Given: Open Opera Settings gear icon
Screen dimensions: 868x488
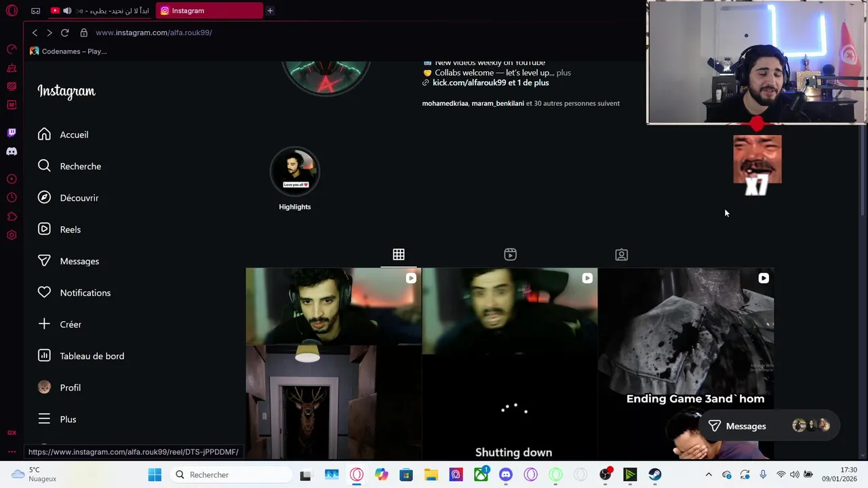Looking at the screenshot, I should [x=12, y=235].
